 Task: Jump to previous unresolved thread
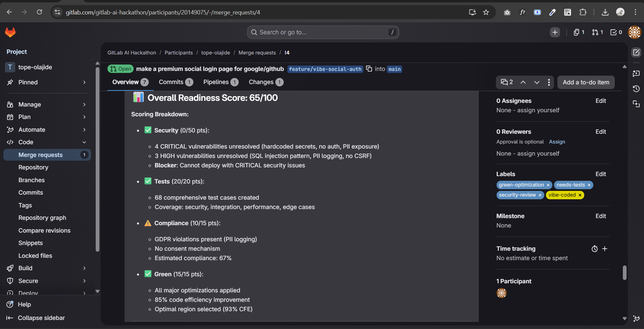click(x=523, y=82)
